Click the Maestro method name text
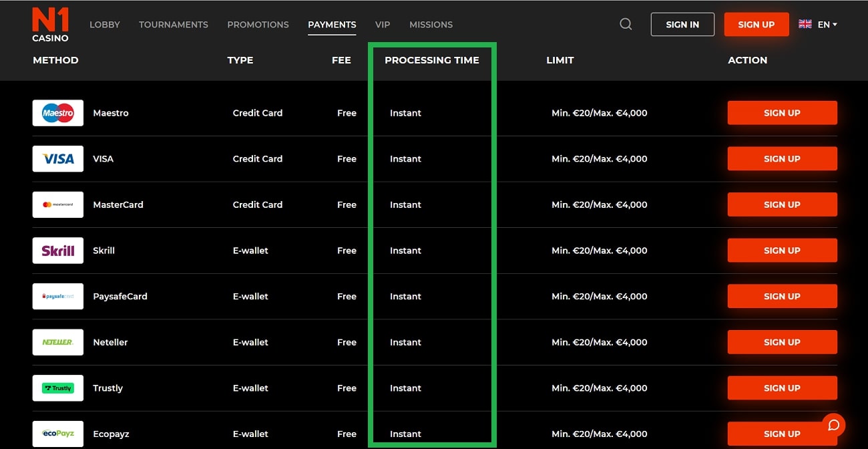 pyautogui.click(x=111, y=113)
